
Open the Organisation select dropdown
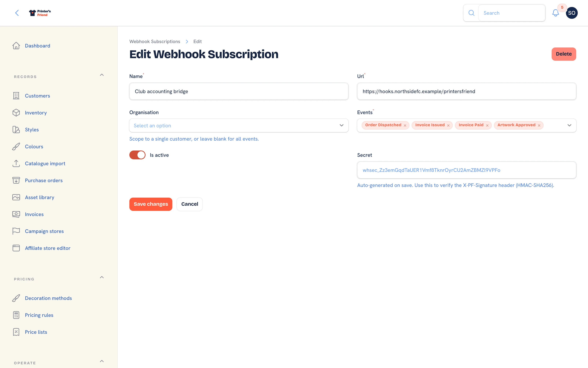coord(239,126)
